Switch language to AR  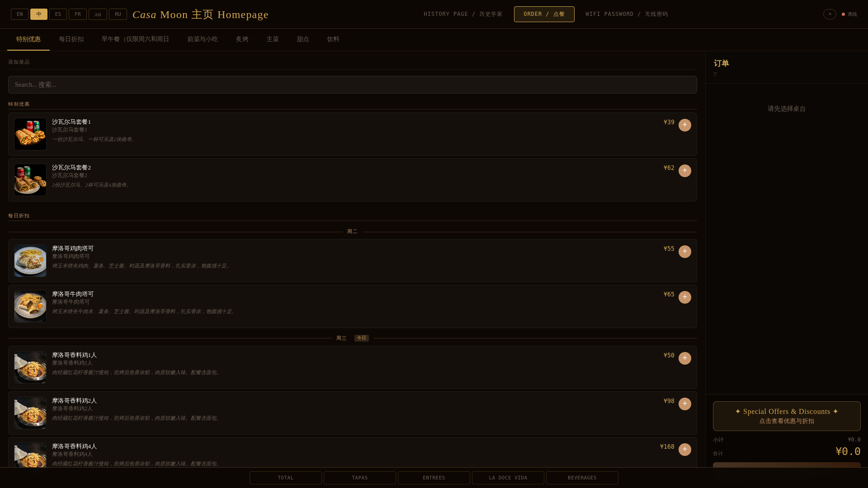tap(98, 14)
